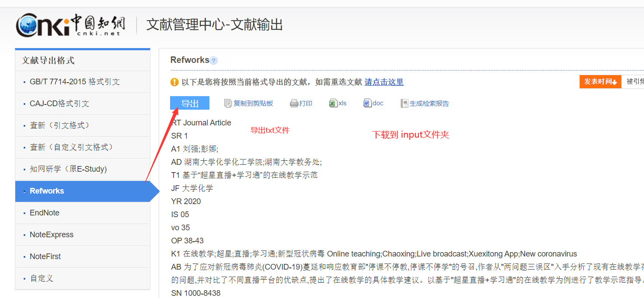The width and height of the screenshot is (644, 298).
Task: Click the 打印 (print) icon
Action: [x=301, y=103]
